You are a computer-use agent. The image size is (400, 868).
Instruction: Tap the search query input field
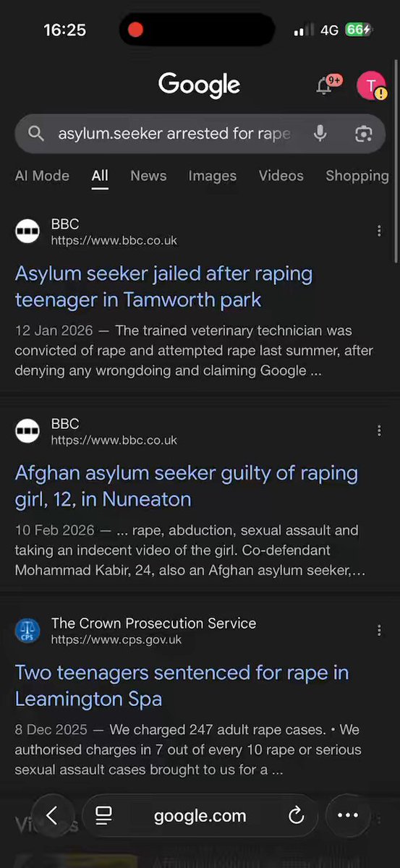tap(174, 134)
